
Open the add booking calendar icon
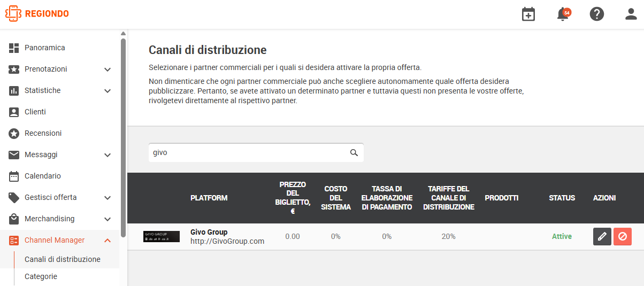pyautogui.click(x=528, y=14)
